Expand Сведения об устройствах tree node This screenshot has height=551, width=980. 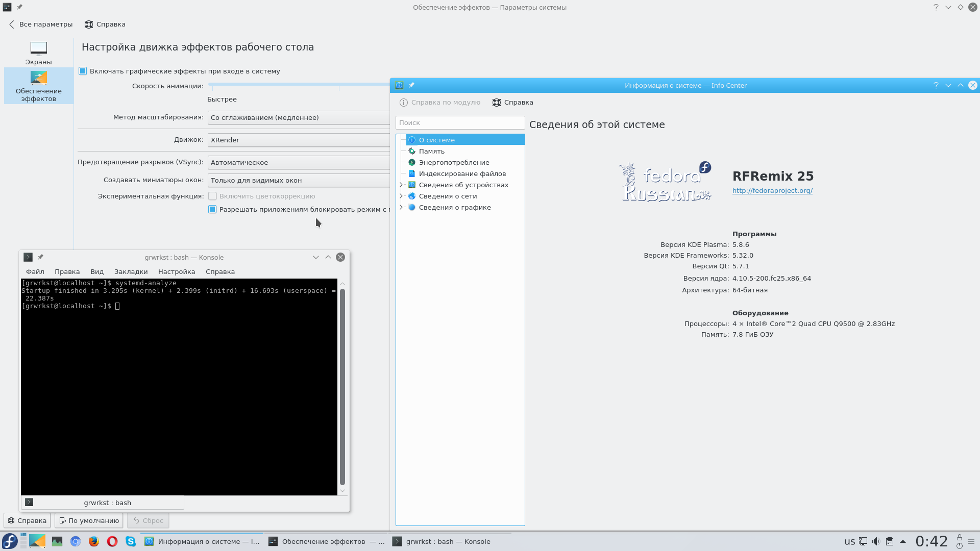[401, 185]
